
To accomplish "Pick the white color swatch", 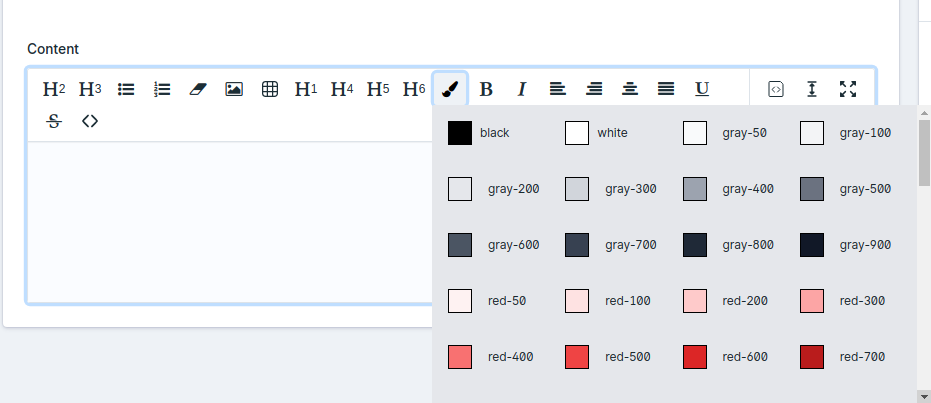I will pos(577,133).
